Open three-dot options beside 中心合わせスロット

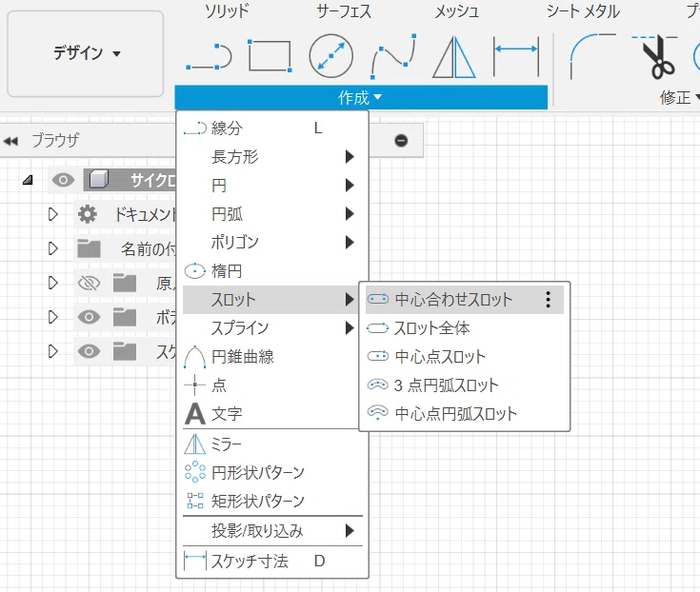[x=549, y=300]
